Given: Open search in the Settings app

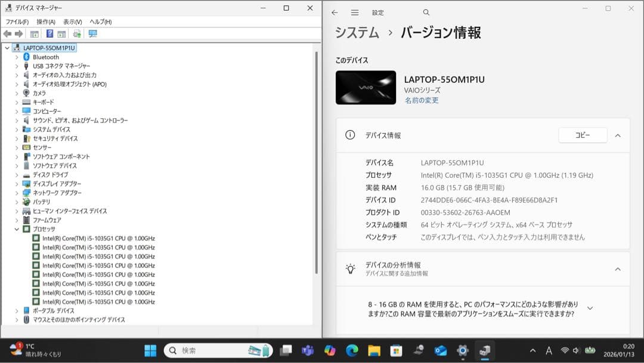Looking at the screenshot, I should click(426, 12).
